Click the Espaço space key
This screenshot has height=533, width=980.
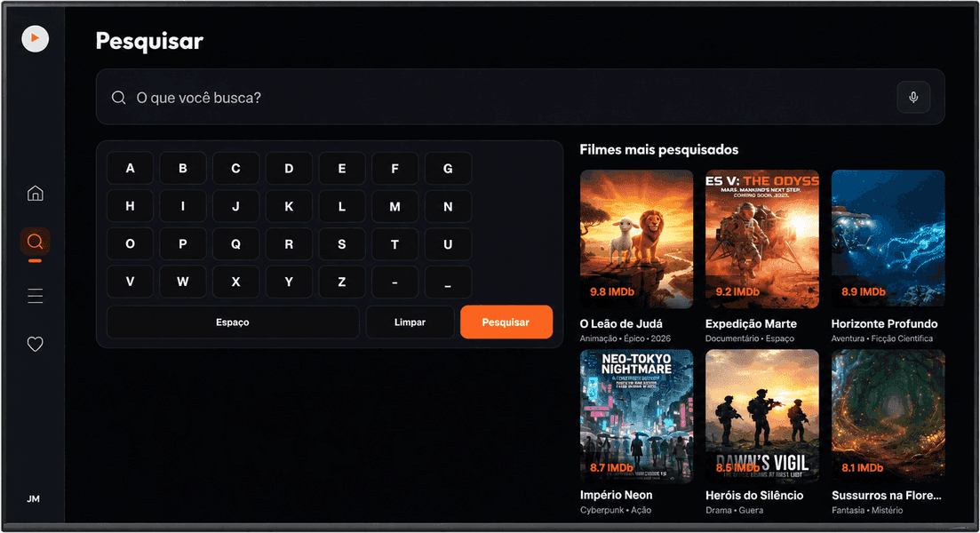click(x=233, y=322)
